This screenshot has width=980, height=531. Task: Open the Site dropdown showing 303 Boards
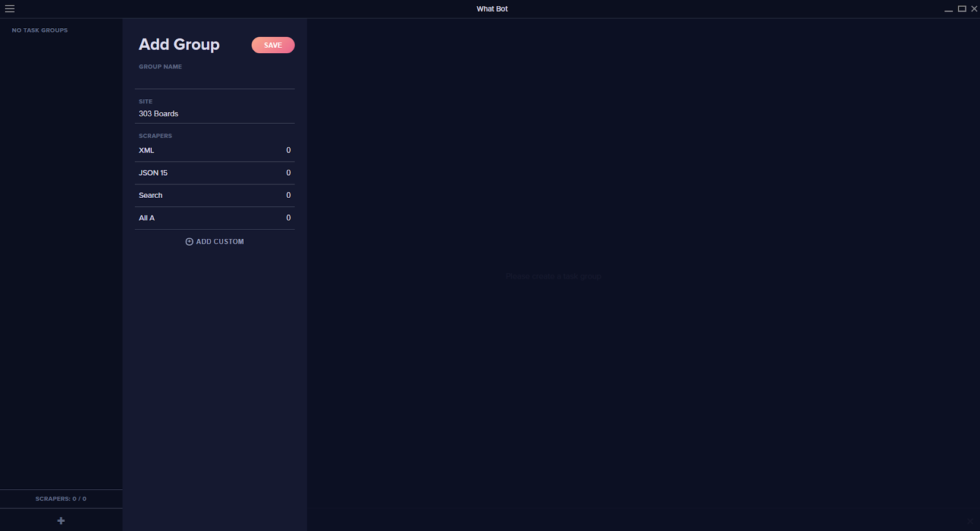click(214, 114)
